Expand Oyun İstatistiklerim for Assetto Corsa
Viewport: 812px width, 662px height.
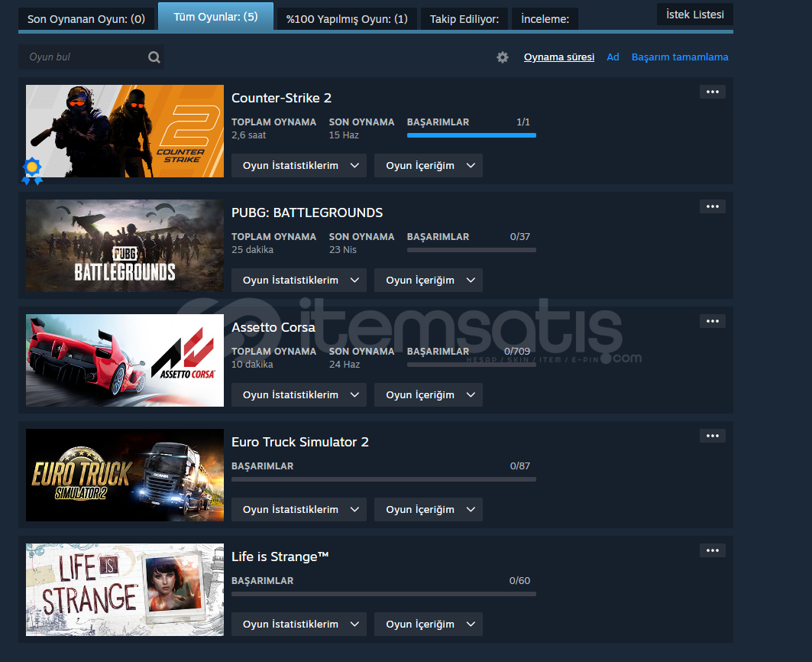[x=299, y=395]
